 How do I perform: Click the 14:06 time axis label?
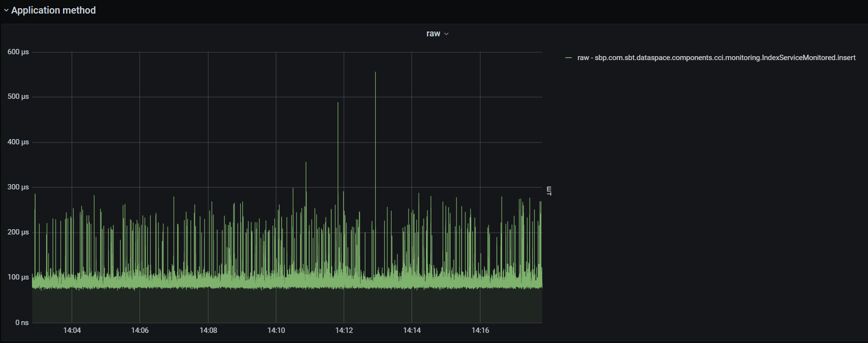click(140, 330)
